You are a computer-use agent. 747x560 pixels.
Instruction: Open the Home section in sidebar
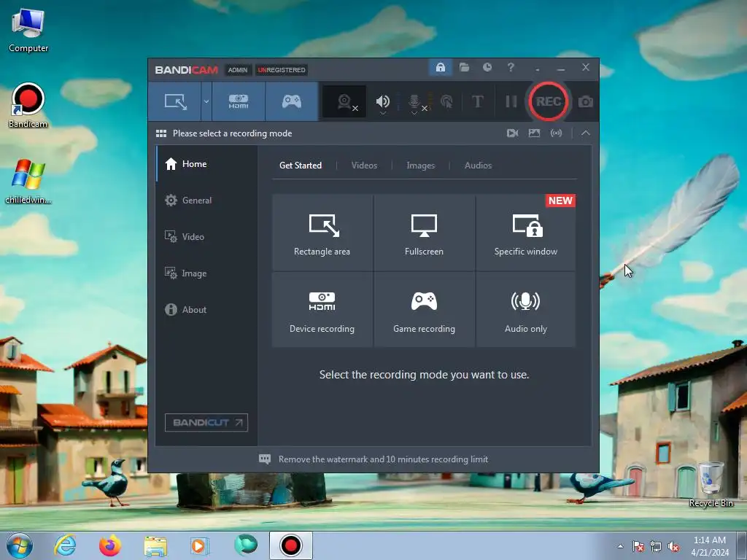[x=206, y=164]
